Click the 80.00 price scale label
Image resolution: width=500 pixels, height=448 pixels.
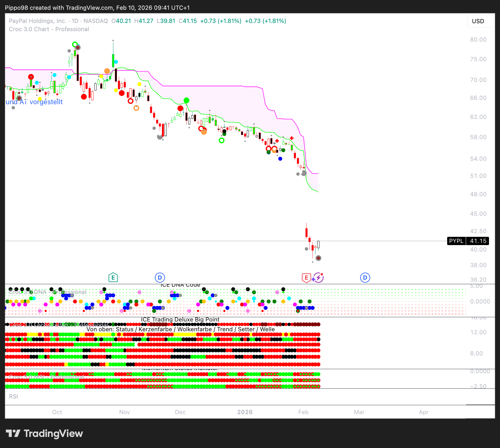coord(478,39)
